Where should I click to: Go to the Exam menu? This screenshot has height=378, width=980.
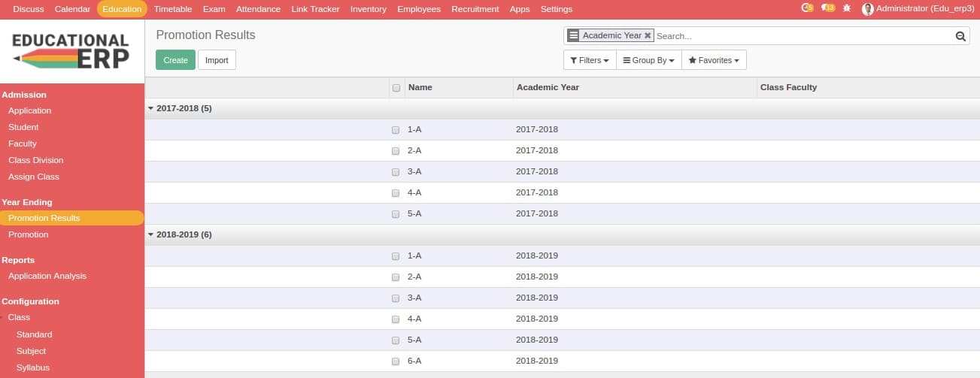[x=214, y=9]
